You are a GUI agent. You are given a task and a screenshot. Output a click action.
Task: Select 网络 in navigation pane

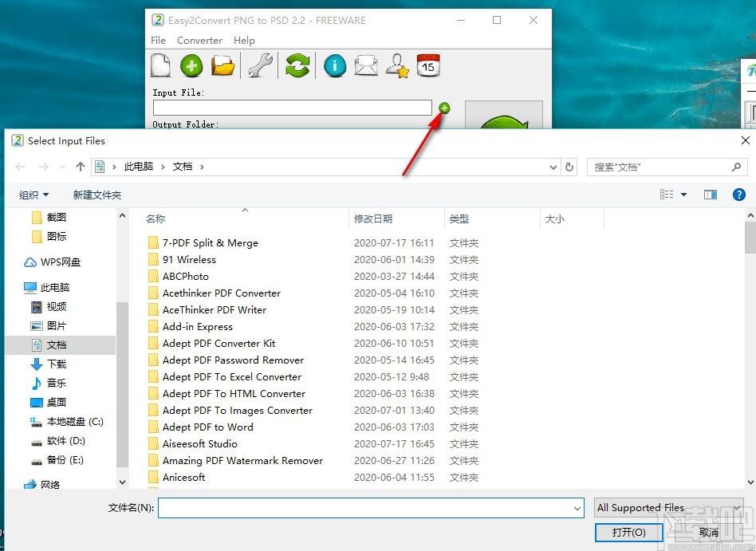tap(49, 485)
